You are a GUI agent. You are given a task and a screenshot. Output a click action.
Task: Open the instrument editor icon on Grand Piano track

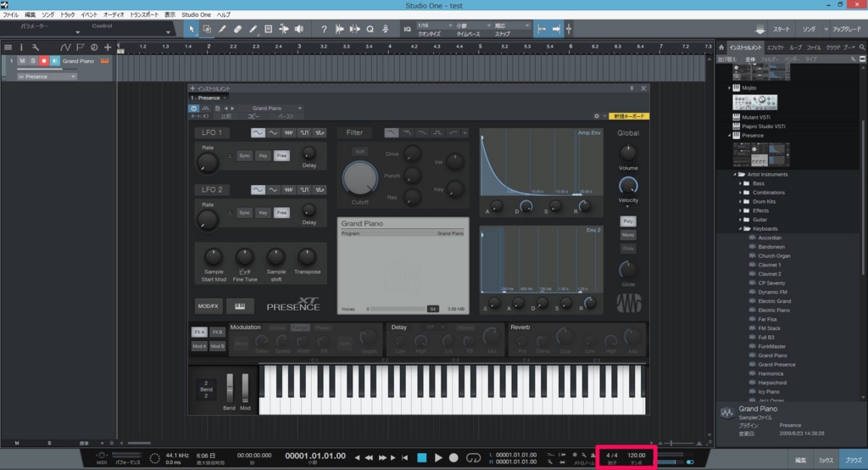point(104,61)
